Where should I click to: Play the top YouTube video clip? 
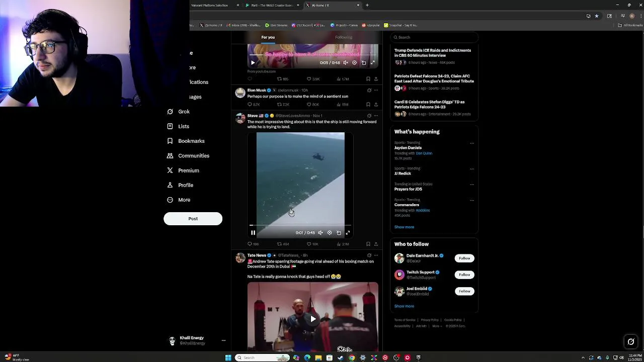pyautogui.click(x=253, y=63)
